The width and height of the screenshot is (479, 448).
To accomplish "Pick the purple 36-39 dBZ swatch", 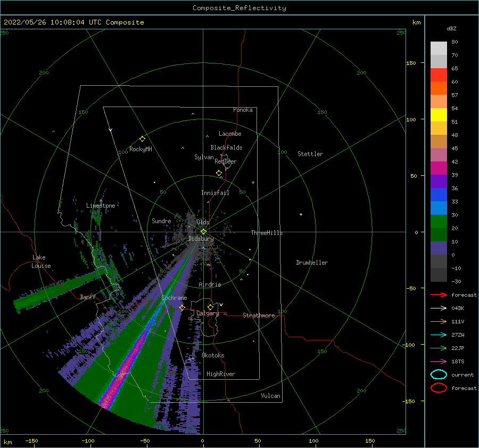I will 439,181.
